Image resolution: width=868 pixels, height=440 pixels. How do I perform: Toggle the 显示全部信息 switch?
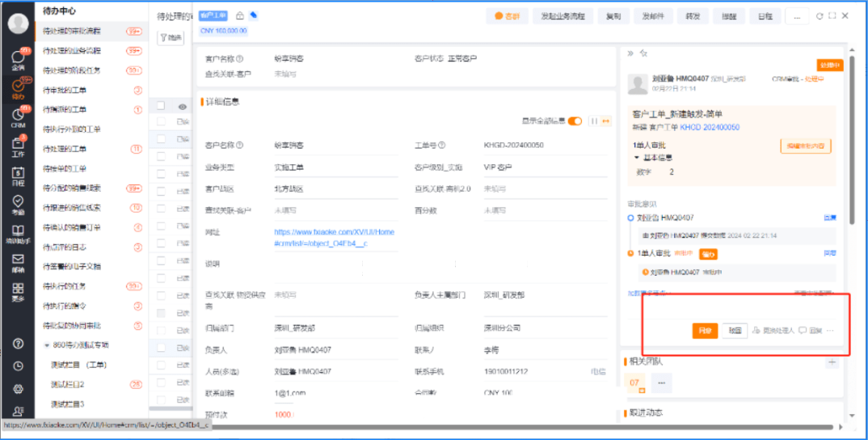coord(575,121)
